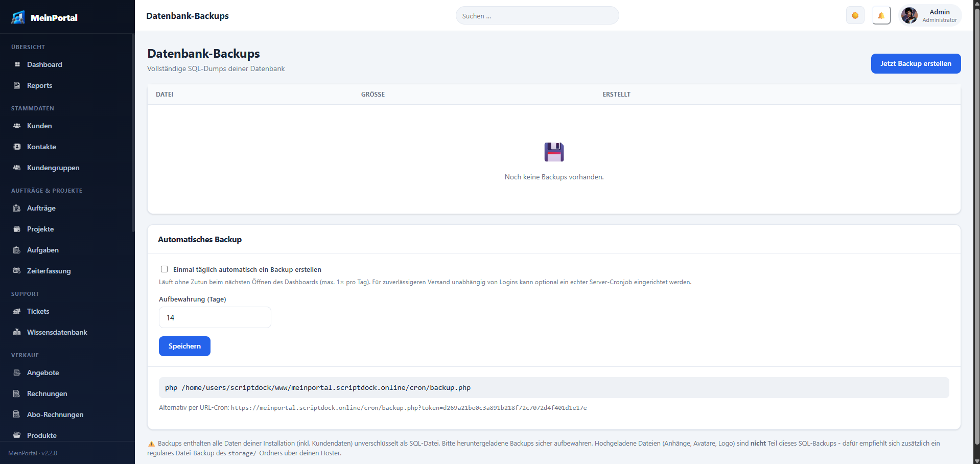This screenshot has height=464, width=980.
Task: Click the warning triangle icon
Action: pos(151,444)
